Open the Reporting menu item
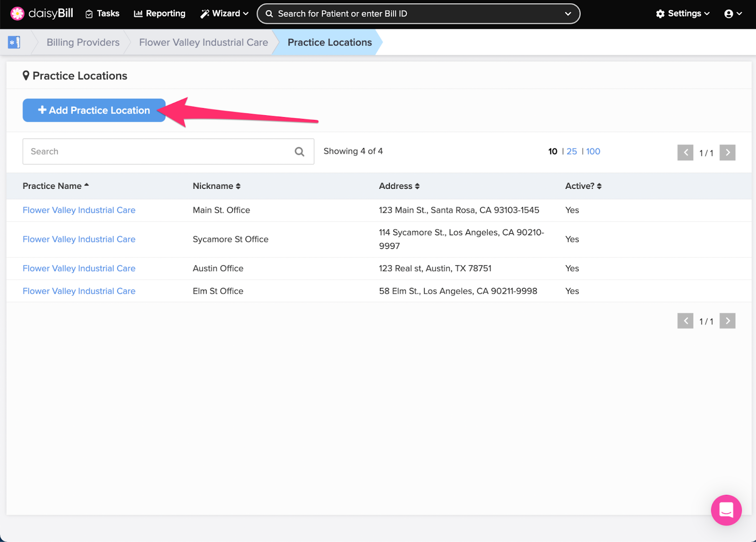Screen dimensions: 756x542 (160, 14)
